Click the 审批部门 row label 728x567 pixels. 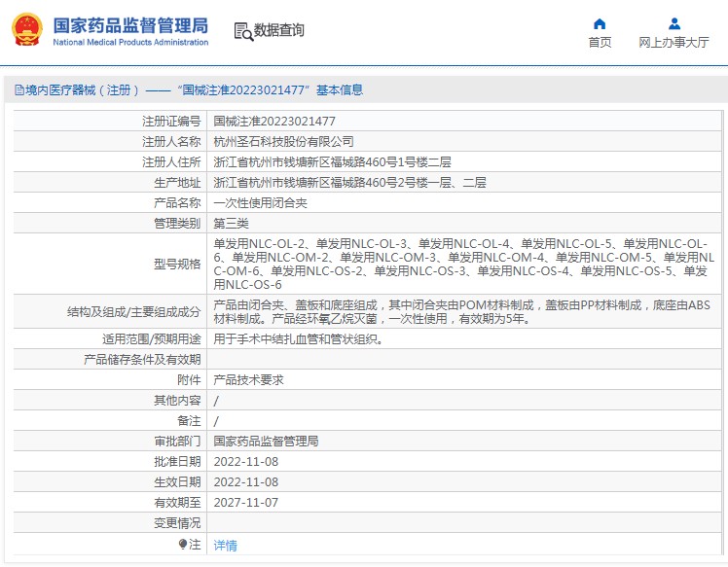pos(177,442)
